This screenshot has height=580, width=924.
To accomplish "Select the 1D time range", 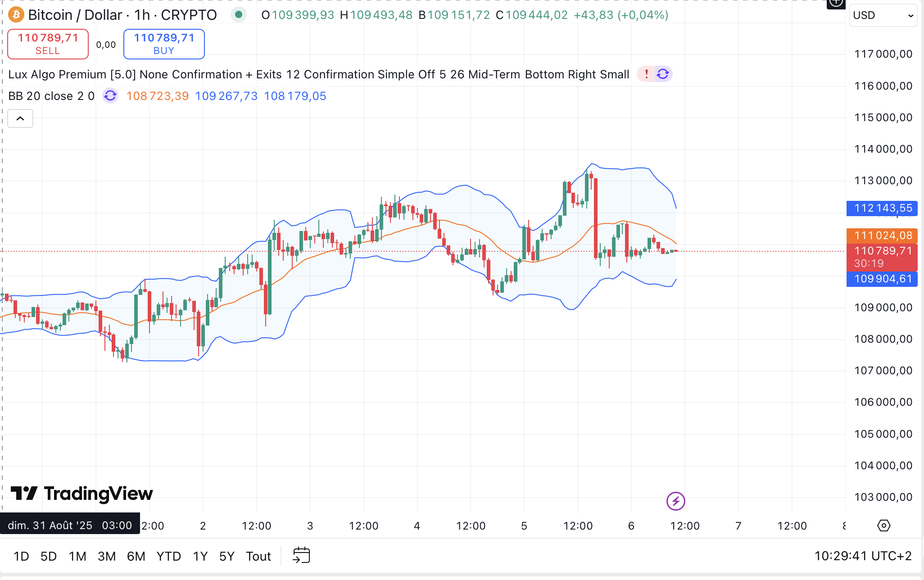I will click(x=21, y=556).
